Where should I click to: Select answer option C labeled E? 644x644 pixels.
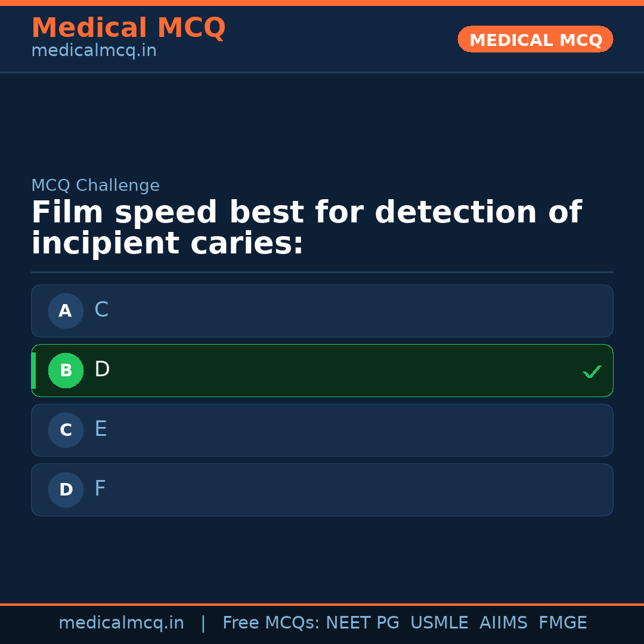tap(322, 430)
